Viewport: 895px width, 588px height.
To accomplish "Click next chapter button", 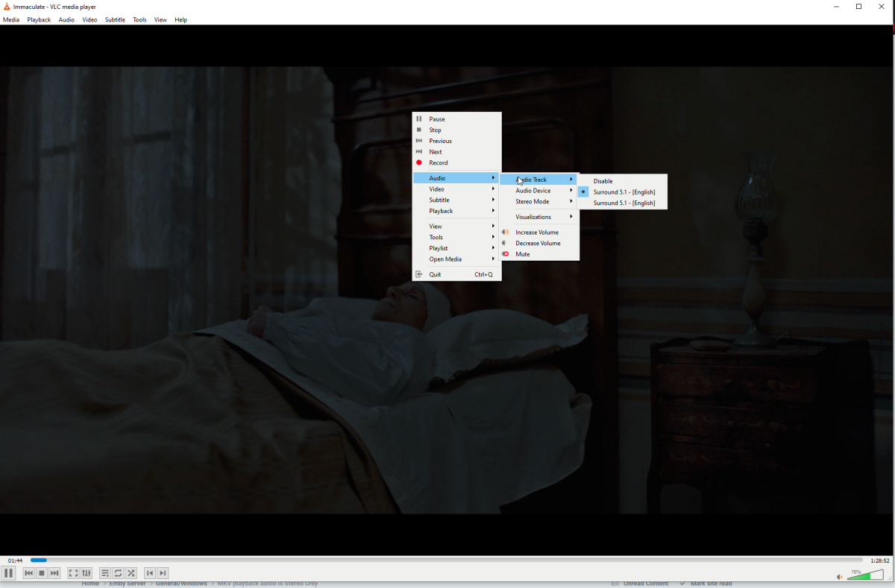I will click(x=163, y=573).
